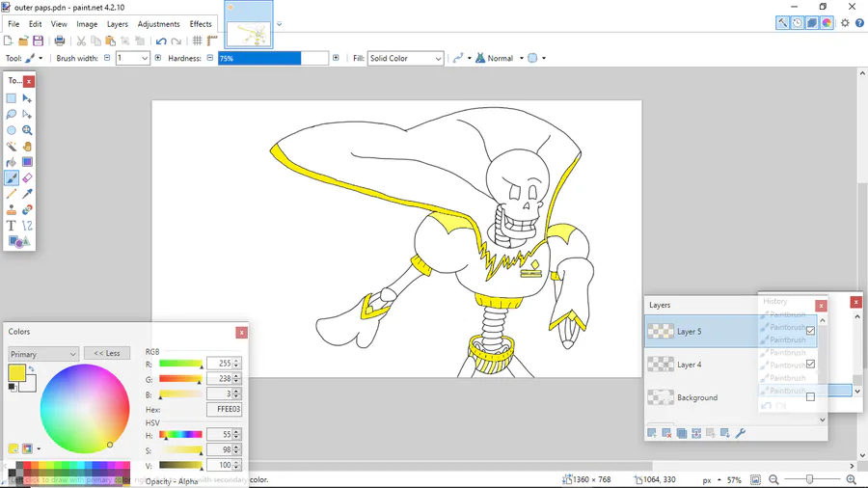Open the Edit menu
This screenshot has width=868, height=488.
pyautogui.click(x=35, y=24)
